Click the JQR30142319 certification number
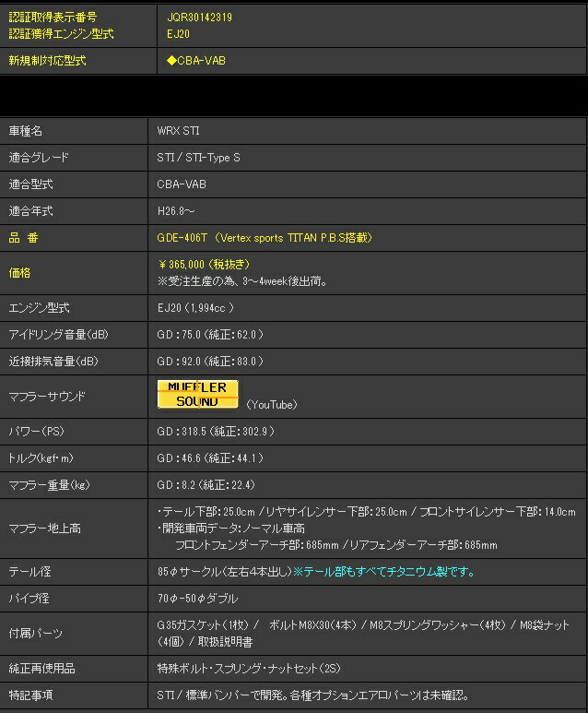 point(200,17)
